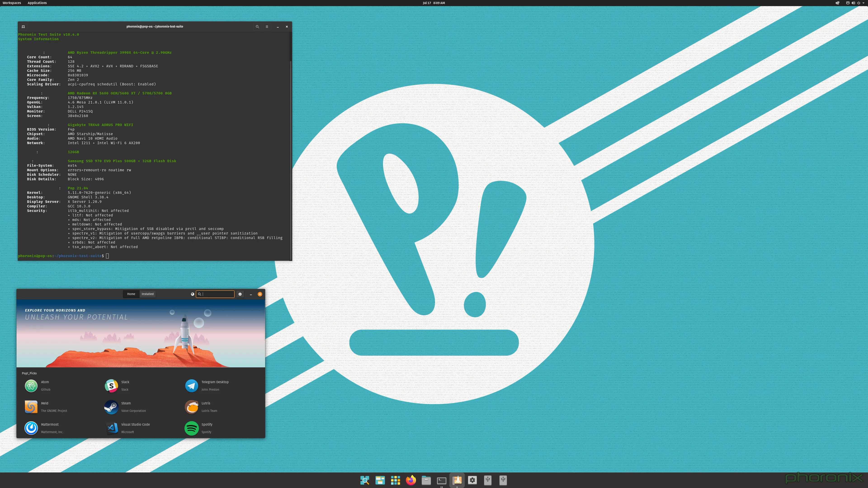Open the Slack app icon
The height and width of the screenshot is (488, 868).
111,386
